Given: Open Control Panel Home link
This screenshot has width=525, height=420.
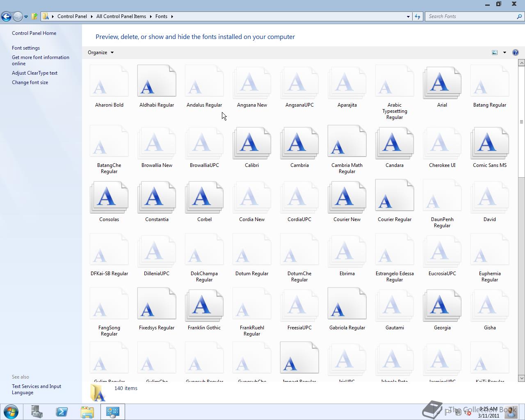Looking at the screenshot, I should coord(34,33).
